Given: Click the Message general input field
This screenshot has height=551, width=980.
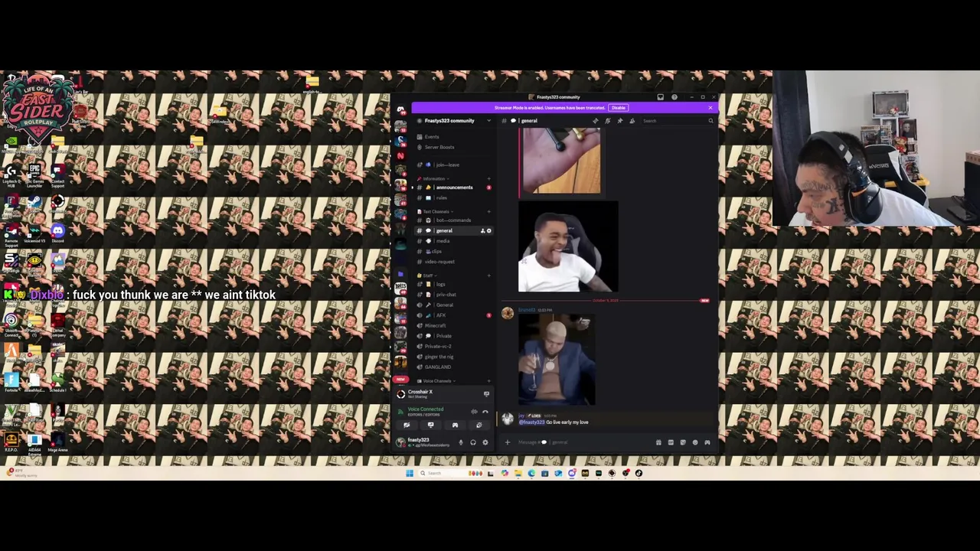Looking at the screenshot, I should click(582, 442).
